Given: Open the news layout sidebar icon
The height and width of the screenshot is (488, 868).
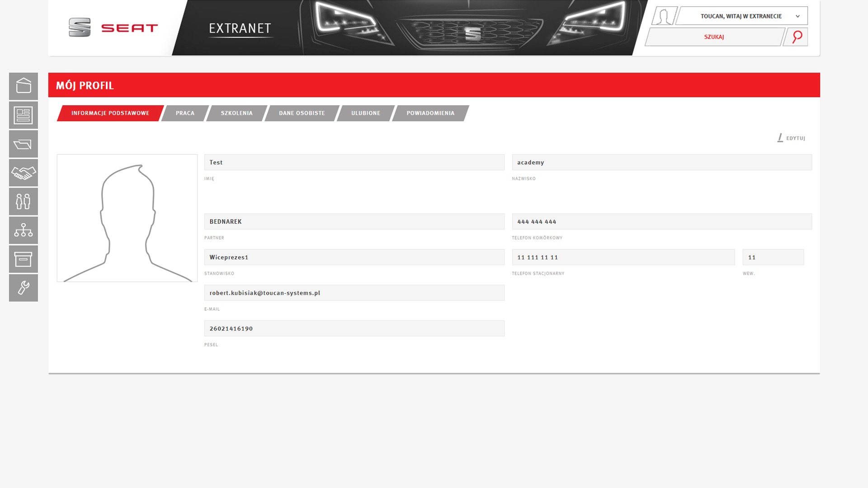Looking at the screenshot, I should coord(24,115).
